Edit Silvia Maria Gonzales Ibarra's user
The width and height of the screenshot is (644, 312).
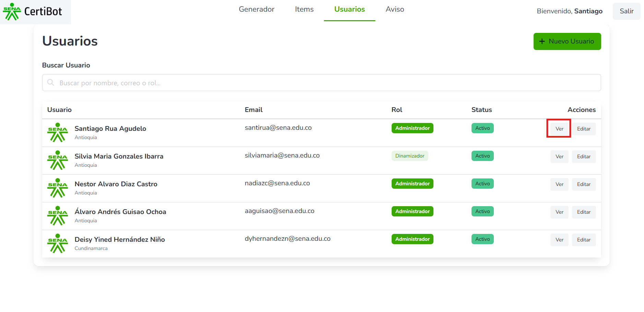(x=584, y=157)
